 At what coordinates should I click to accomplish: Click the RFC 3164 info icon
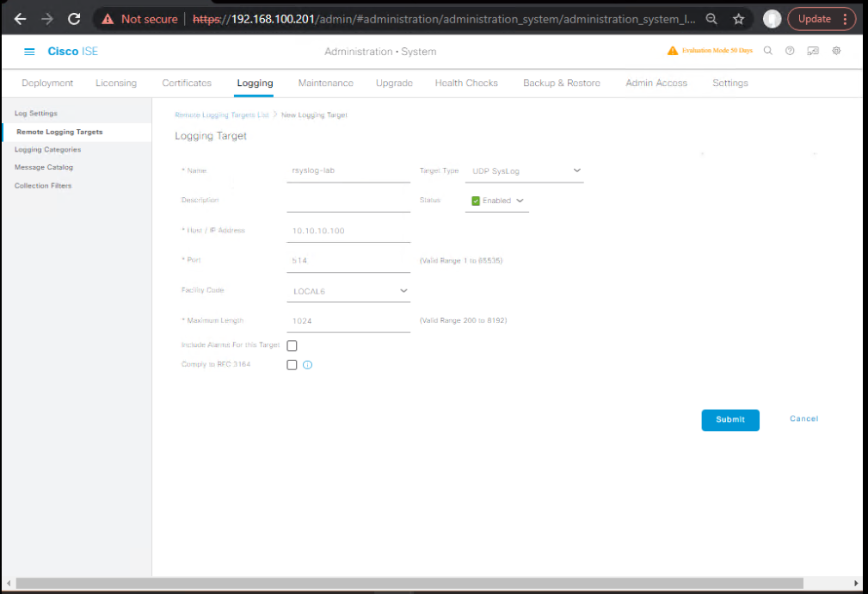coord(307,365)
